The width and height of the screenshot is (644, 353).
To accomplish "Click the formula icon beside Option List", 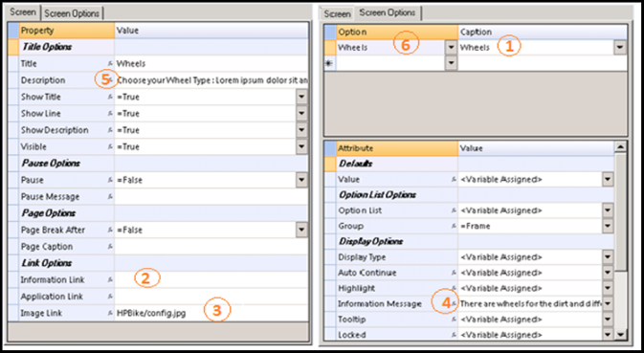I will click(x=454, y=210).
